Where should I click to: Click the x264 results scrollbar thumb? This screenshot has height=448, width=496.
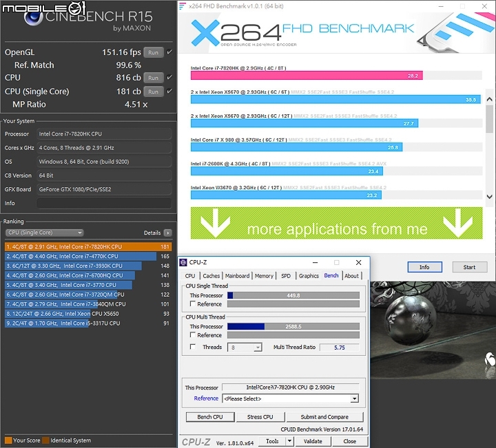pyautogui.click(x=489, y=119)
